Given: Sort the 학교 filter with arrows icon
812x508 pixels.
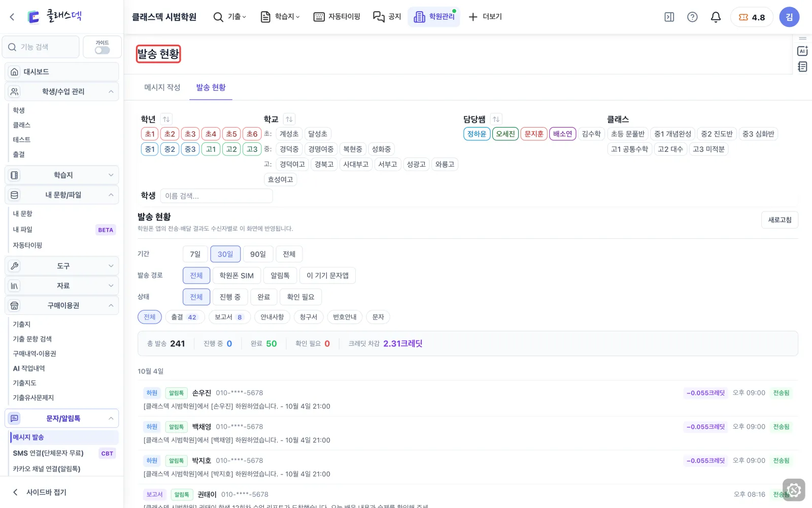Looking at the screenshot, I should [x=289, y=119].
